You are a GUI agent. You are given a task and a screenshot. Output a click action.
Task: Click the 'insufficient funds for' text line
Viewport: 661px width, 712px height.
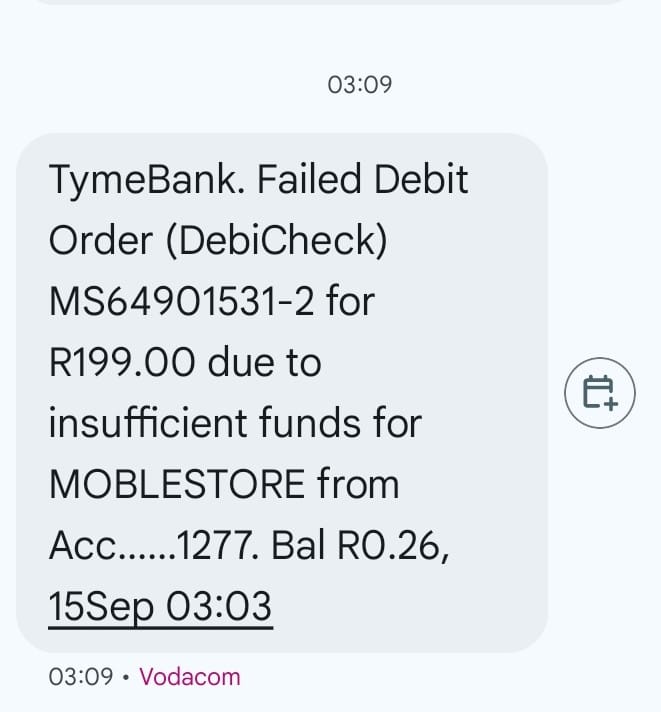235,423
